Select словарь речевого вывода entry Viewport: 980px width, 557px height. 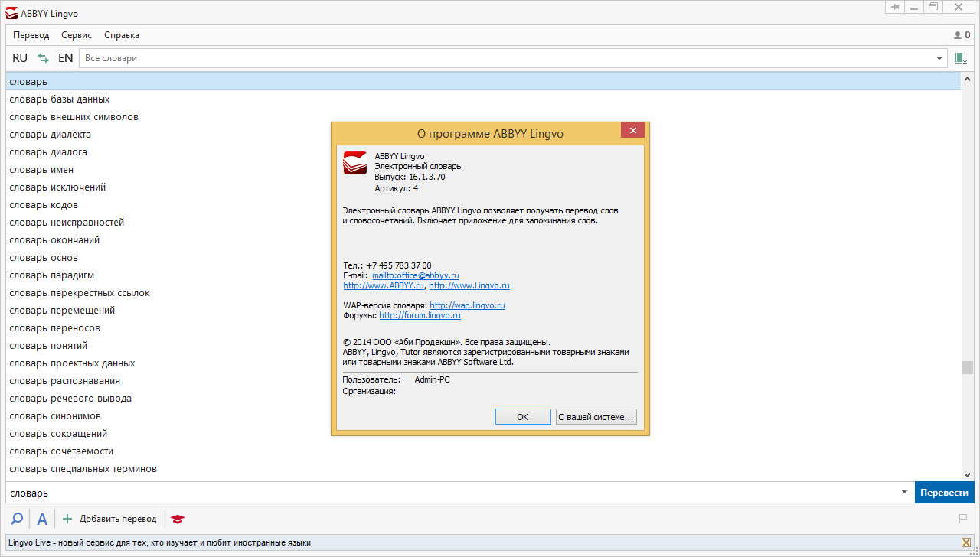pos(483,398)
